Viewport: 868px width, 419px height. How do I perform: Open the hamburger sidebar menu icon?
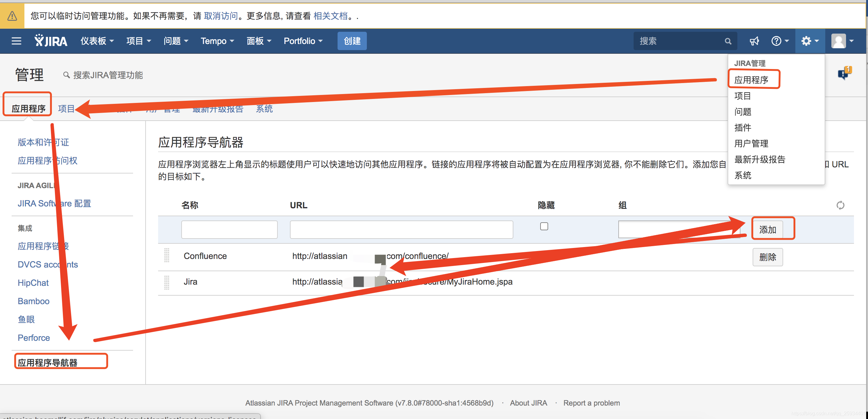click(x=16, y=41)
